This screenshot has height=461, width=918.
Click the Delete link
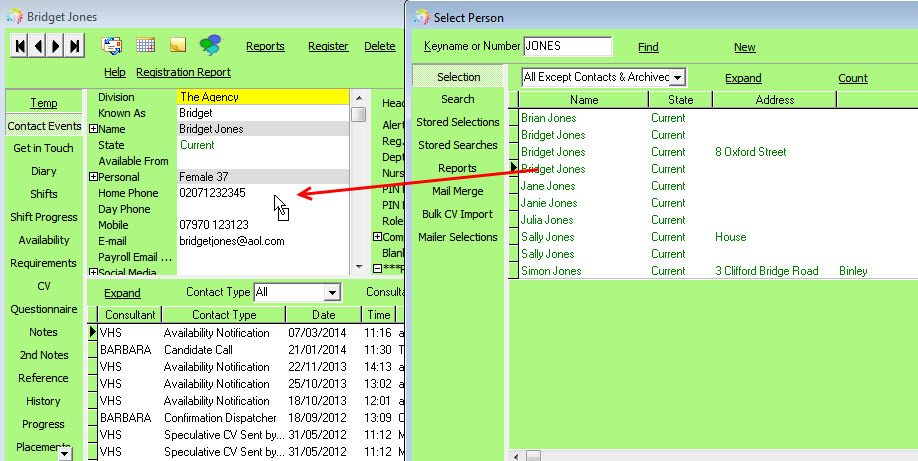click(380, 46)
